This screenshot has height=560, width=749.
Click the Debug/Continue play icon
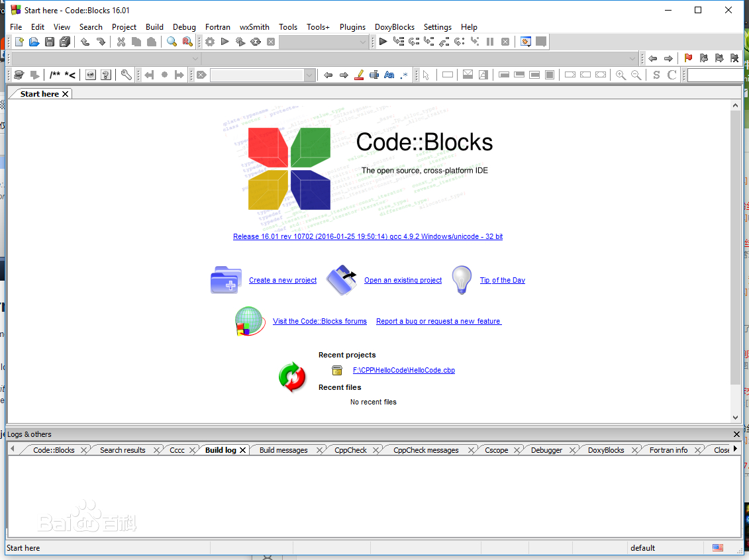[383, 42]
